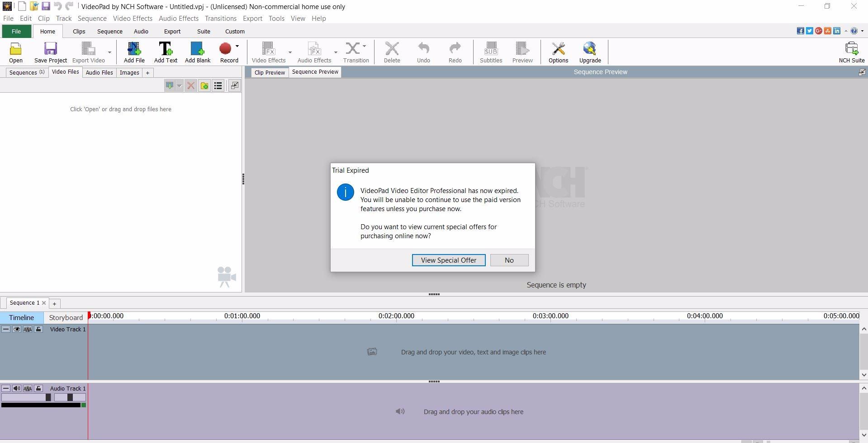This screenshot has height=443, width=868.
Task: Expand the Audio Effects dropdown arrow
Action: tap(336, 52)
